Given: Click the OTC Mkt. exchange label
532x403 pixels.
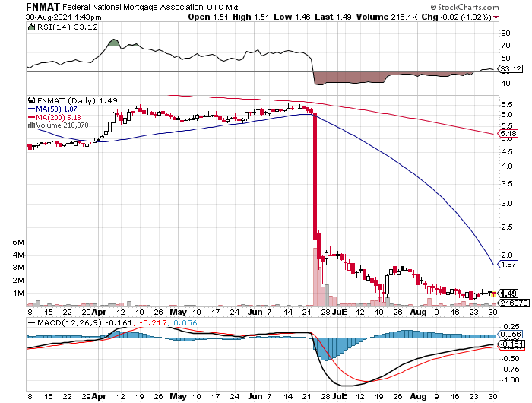Looking at the screenshot, I should (223, 8).
